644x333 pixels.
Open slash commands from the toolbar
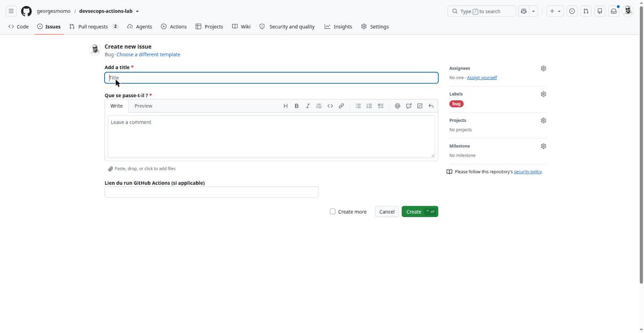420,106
